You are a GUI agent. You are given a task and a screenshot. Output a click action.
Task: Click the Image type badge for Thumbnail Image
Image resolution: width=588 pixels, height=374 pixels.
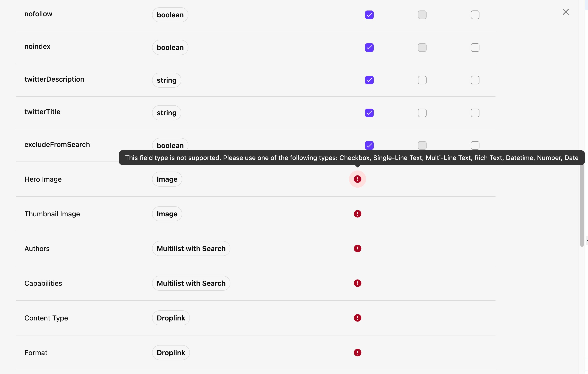(x=167, y=214)
